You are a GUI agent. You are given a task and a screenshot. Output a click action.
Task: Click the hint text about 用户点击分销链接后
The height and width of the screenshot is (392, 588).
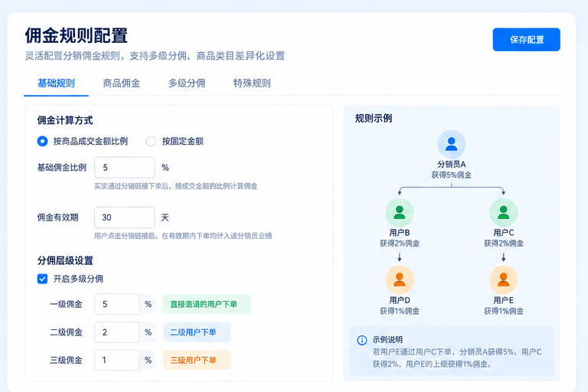[x=183, y=236]
